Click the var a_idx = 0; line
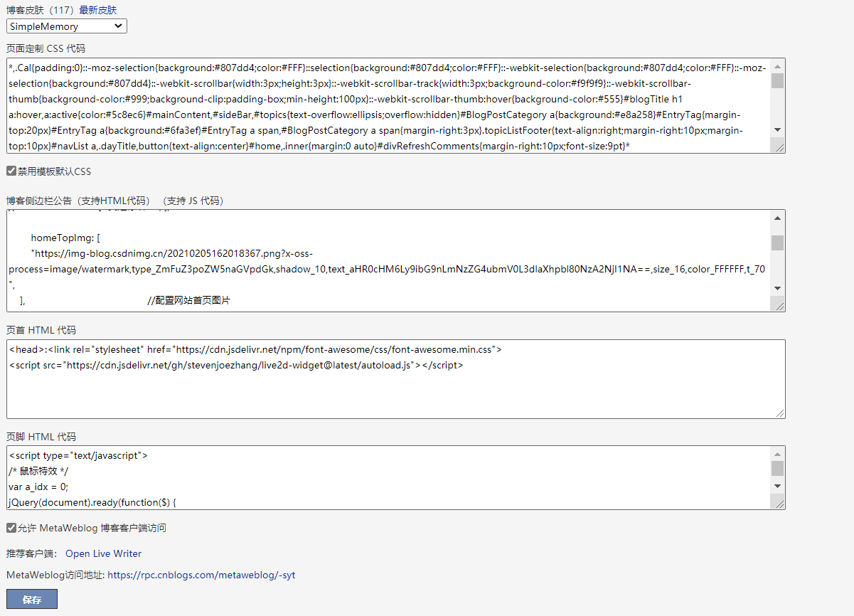854x616 pixels. pos(38,487)
